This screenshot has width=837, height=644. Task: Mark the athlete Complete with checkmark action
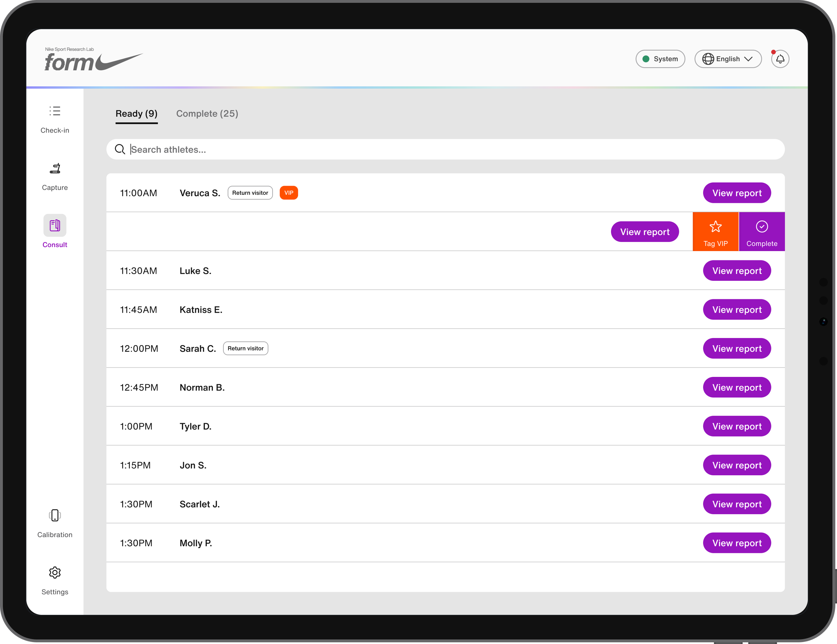point(762,232)
